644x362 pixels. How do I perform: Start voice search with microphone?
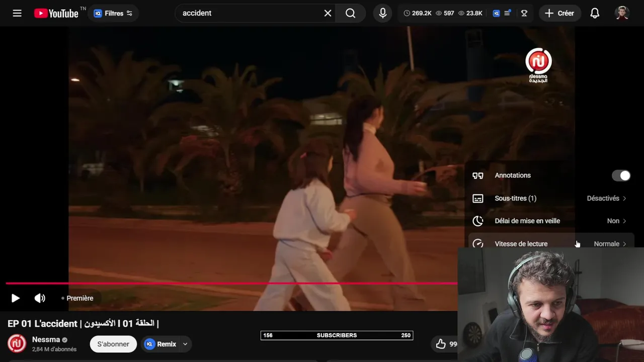pos(383,13)
